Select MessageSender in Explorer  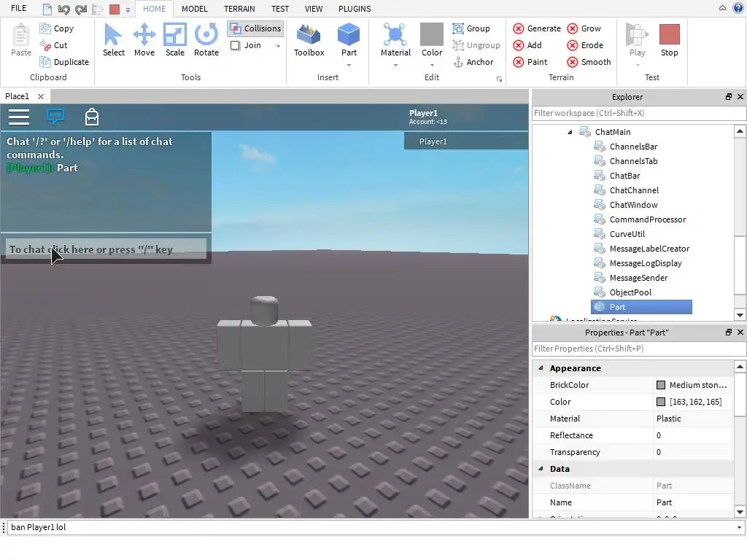(x=631, y=278)
